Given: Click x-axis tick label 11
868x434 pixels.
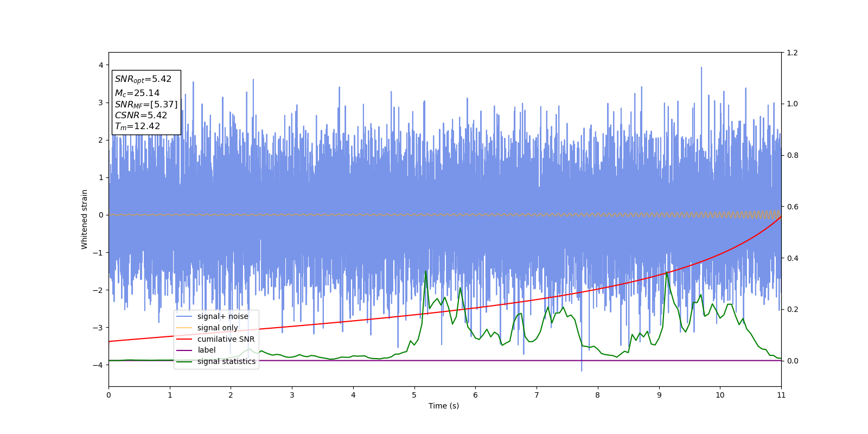Looking at the screenshot, I should (781, 395).
